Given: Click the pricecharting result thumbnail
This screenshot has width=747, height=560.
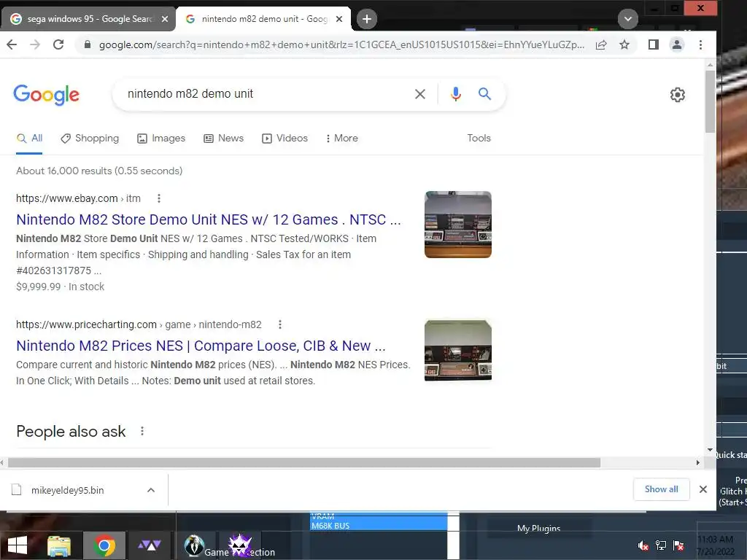Looking at the screenshot, I should 458,351.
